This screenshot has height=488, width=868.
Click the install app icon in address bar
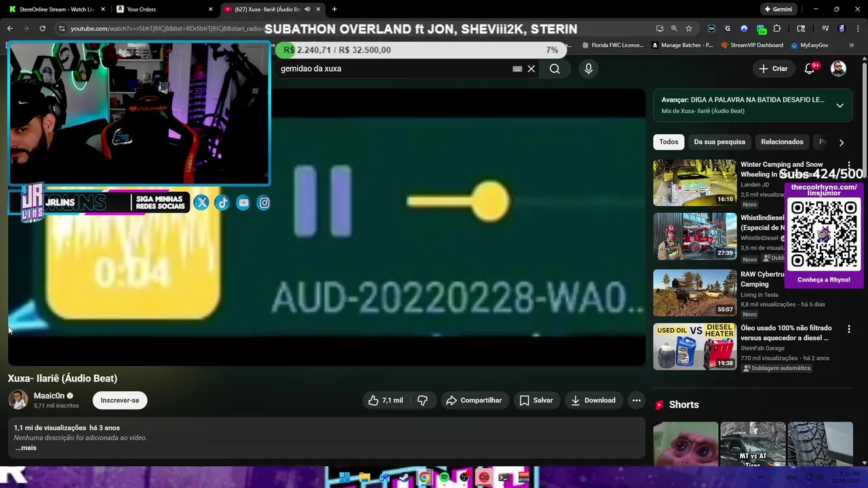659,28
